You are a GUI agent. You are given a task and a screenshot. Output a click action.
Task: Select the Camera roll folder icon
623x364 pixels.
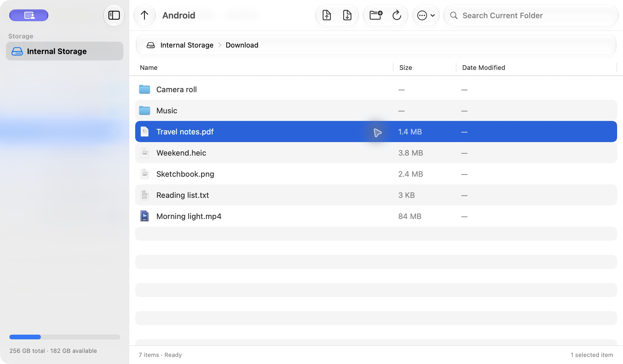click(x=145, y=89)
